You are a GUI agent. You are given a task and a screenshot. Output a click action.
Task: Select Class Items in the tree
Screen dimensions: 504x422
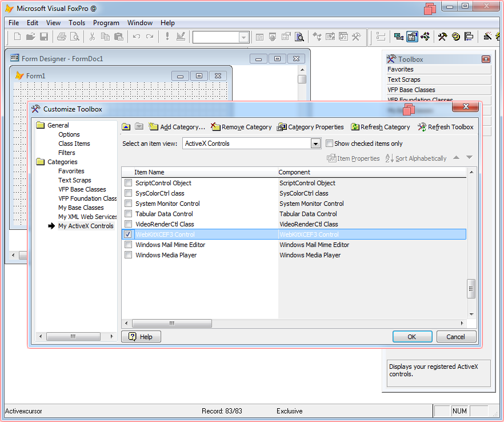click(x=74, y=144)
